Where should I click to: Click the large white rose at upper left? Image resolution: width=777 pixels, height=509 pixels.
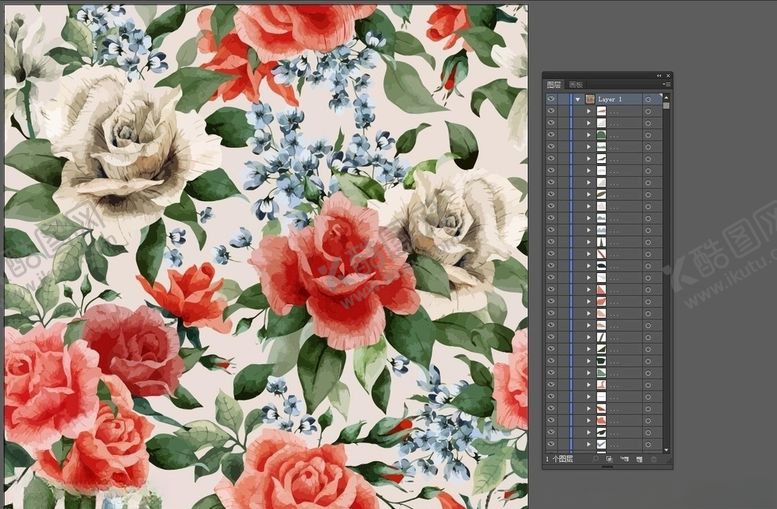click(x=129, y=149)
